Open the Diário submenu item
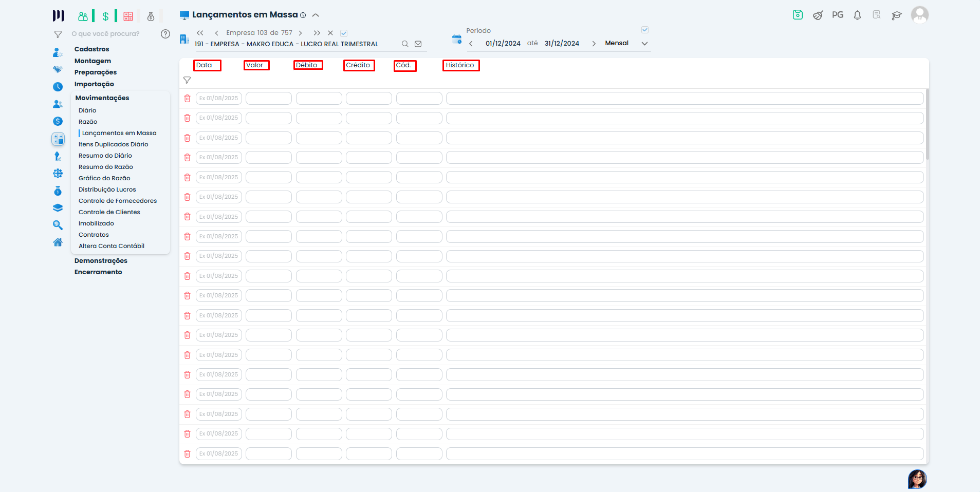The image size is (980, 492). click(x=87, y=110)
